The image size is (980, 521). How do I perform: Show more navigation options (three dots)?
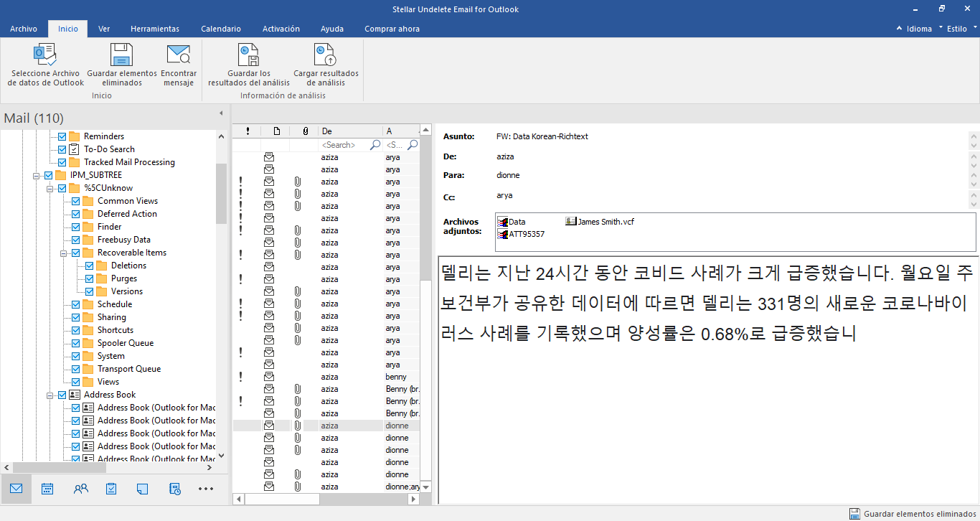[x=206, y=489]
